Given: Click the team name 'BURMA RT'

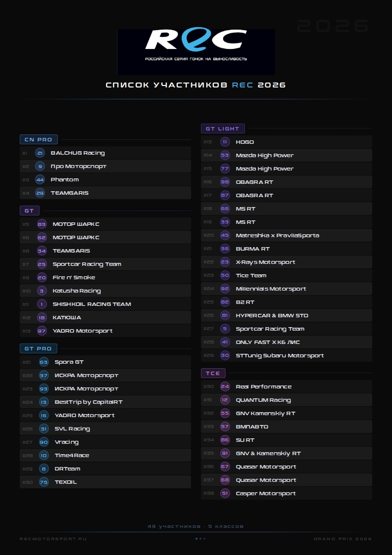Looking at the screenshot, I should pos(253,249).
